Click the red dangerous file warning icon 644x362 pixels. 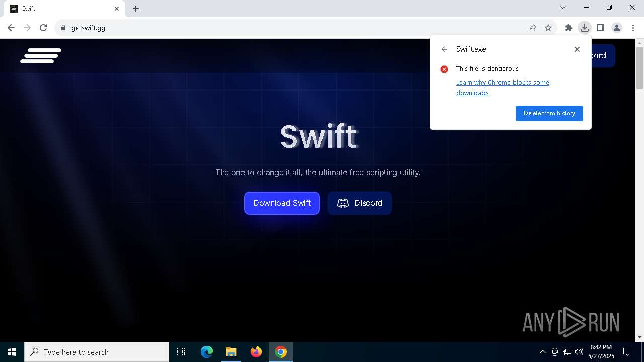click(444, 69)
